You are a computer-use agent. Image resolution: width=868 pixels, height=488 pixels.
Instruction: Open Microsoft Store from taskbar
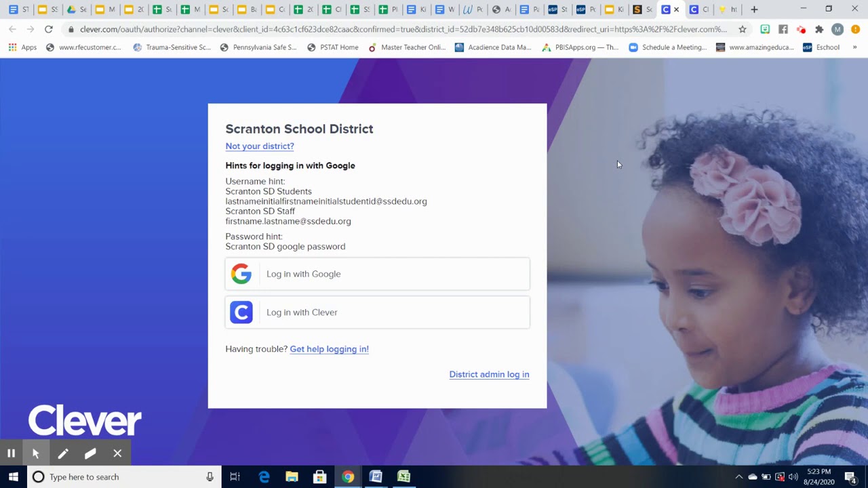point(319,476)
